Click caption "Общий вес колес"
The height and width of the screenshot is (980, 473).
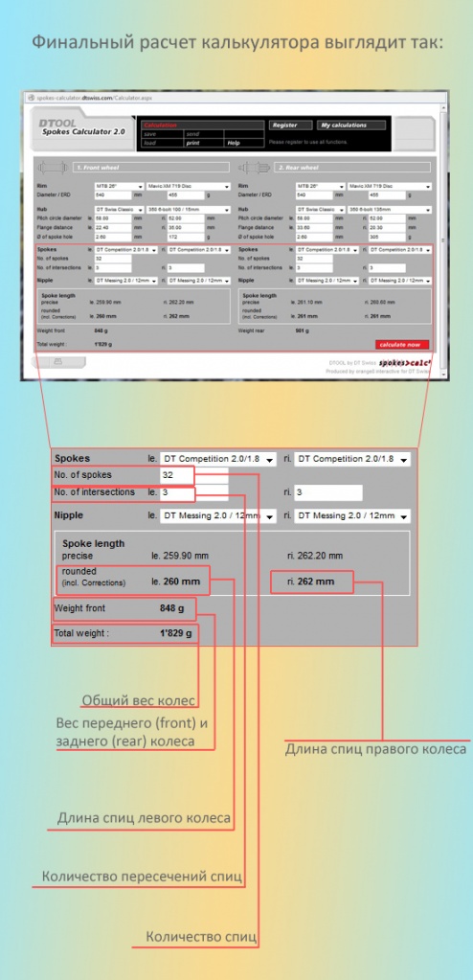click(140, 699)
